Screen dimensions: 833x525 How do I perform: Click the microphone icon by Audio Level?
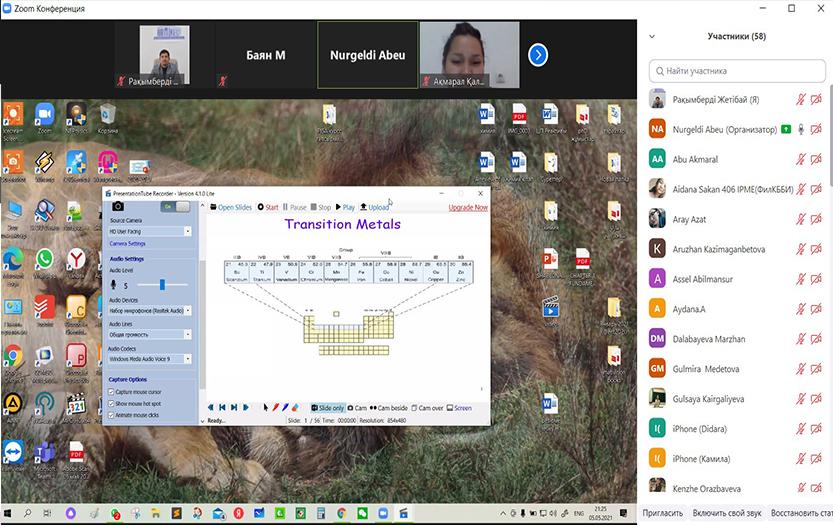[113, 285]
